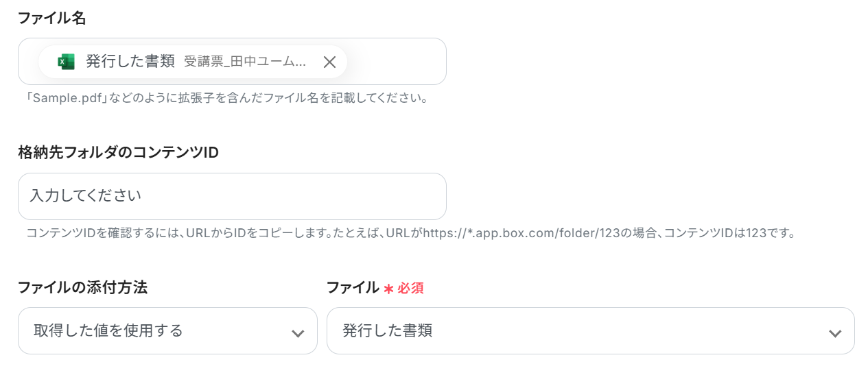The height and width of the screenshot is (388, 868).
Task: Remove the 発行した書類 chip with X
Action: pos(329,62)
